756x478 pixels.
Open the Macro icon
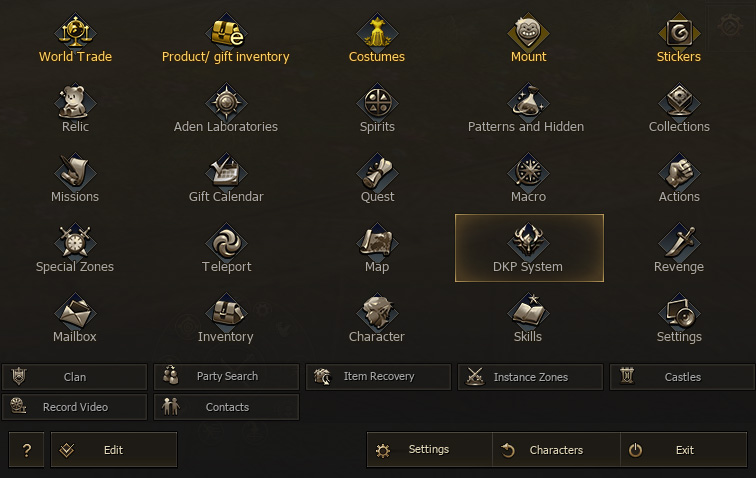point(528,172)
